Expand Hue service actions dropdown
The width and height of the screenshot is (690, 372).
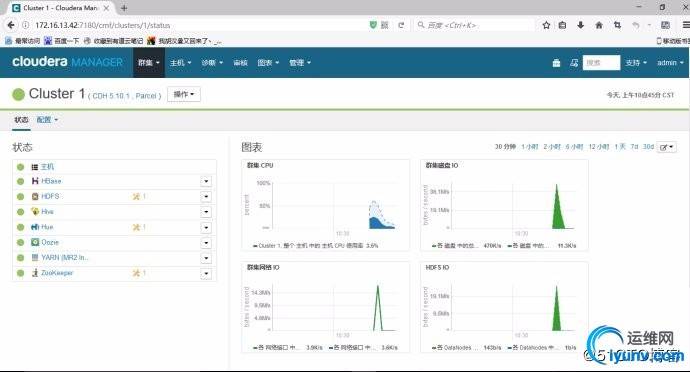tap(206, 228)
